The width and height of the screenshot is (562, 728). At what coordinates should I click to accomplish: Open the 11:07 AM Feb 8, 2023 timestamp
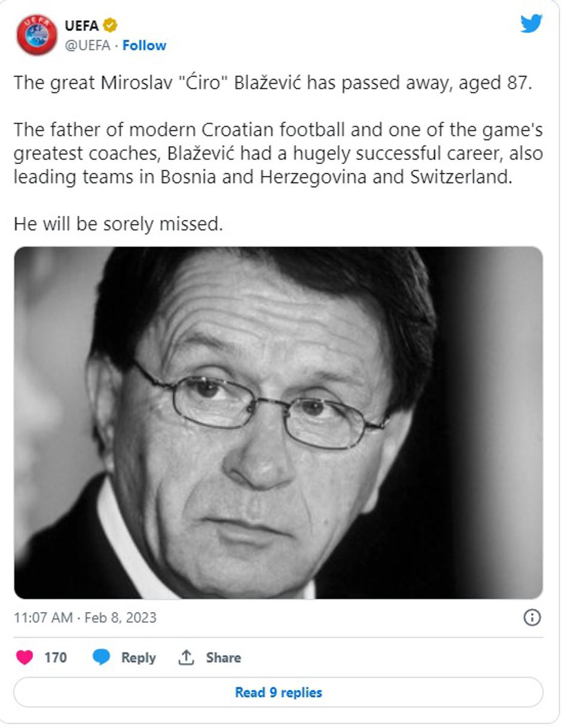pos(85,617)
